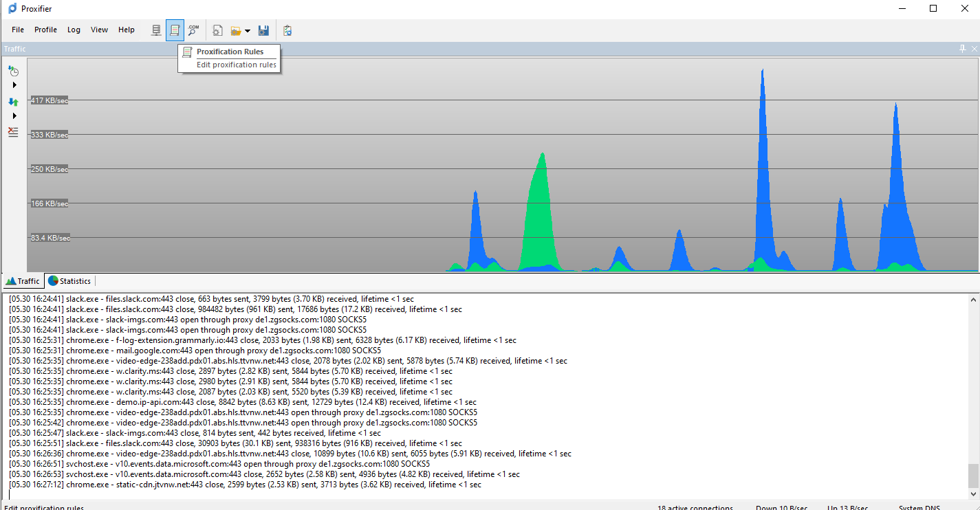Switch to the Statistics tab
The image size is (980, 510).
coord(69,281)
